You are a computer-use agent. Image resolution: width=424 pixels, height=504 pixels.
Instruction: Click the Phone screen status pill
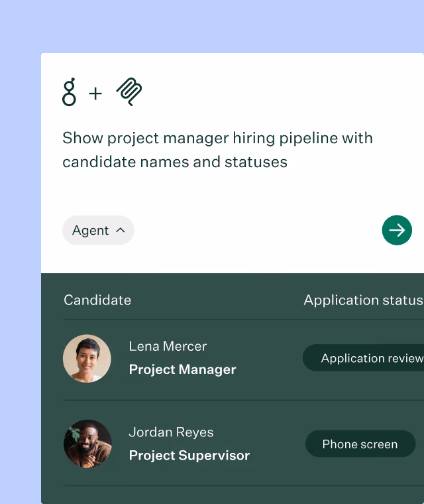pos(360,444)
